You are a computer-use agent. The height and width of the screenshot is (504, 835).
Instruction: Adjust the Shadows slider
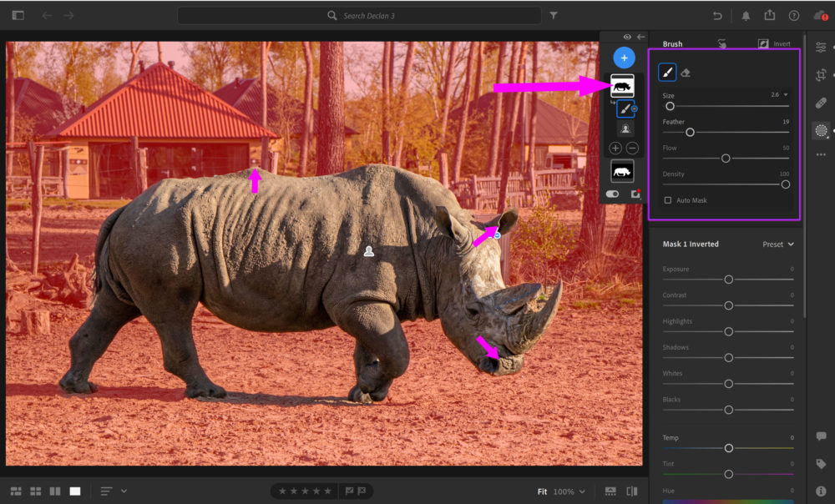(x=728, y=358)
